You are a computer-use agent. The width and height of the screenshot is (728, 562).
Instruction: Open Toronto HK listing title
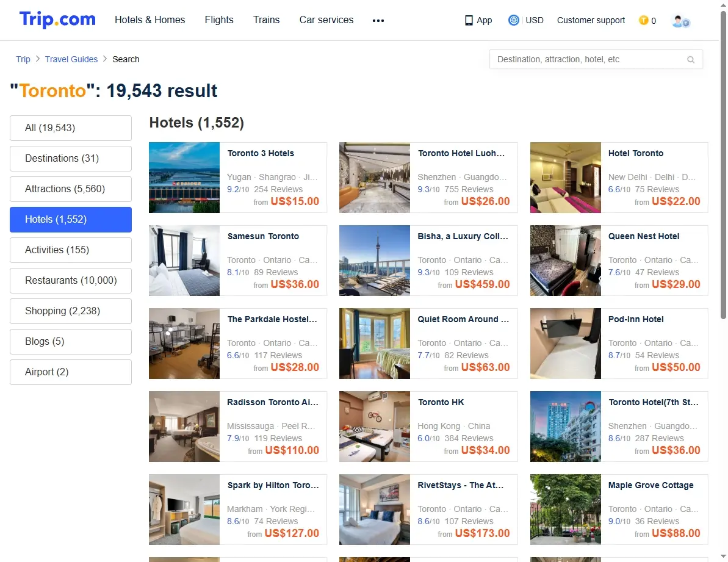pos(441,402)
